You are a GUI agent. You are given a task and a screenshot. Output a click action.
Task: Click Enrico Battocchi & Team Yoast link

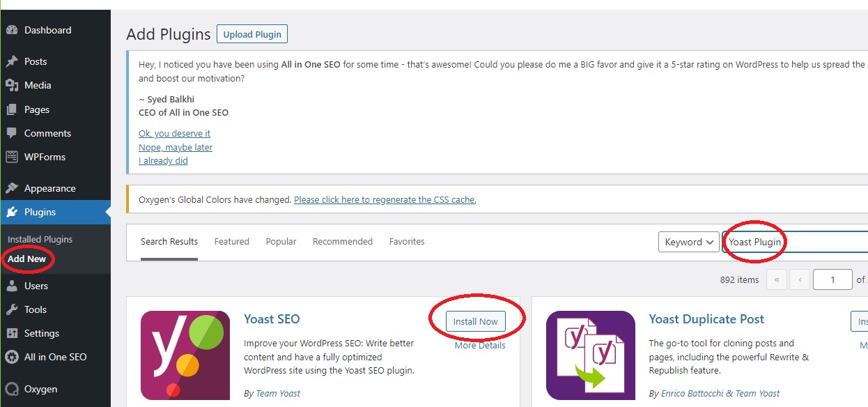point(720,393)
